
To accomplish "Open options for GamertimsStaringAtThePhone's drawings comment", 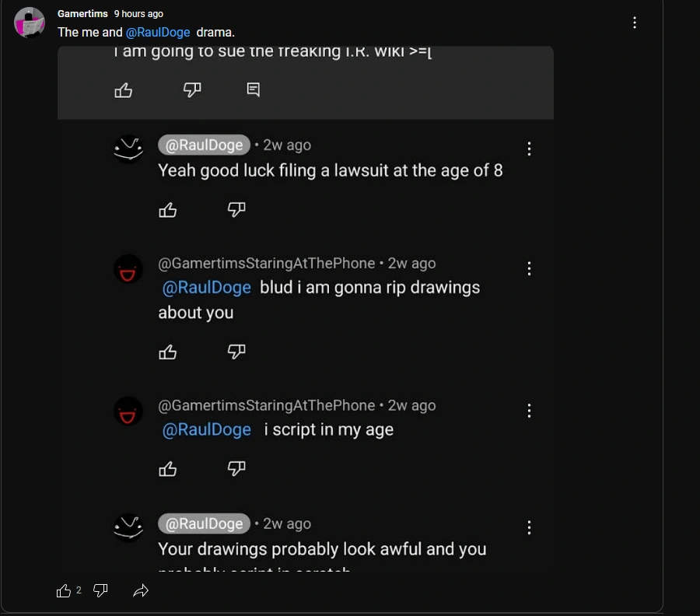I will 529,268.
